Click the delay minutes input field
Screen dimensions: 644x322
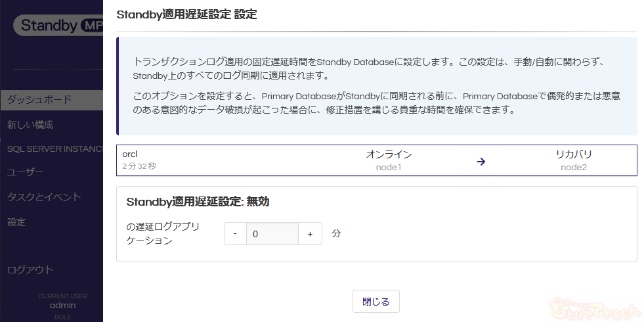272,234
